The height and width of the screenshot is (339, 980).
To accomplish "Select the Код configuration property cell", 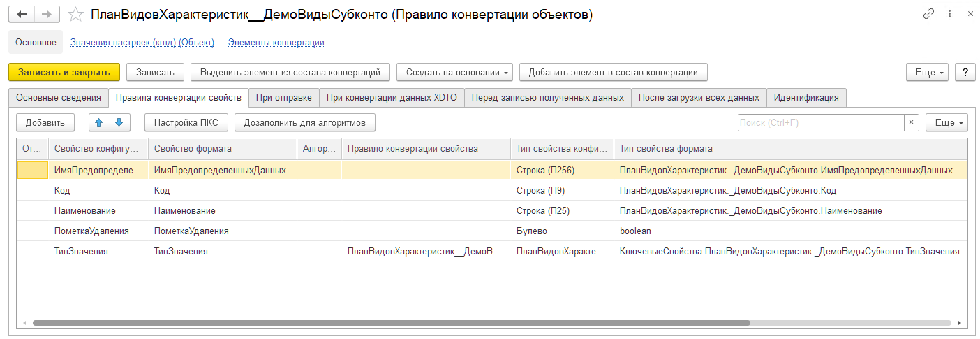I will (98, 190).
